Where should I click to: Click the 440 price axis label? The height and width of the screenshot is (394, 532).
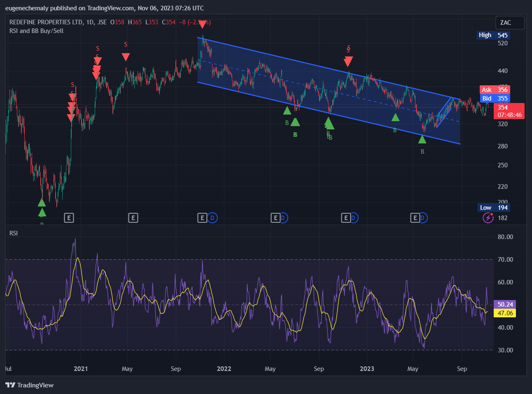pos(502,71)
